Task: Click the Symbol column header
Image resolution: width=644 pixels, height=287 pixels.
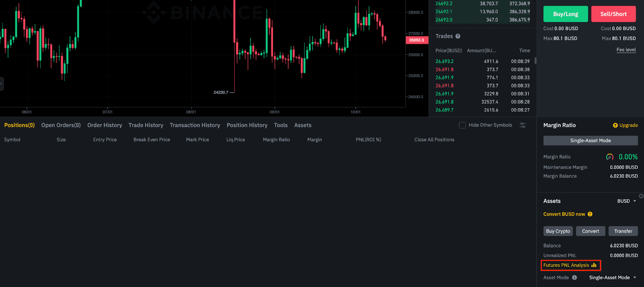Action: pos(12,139)
